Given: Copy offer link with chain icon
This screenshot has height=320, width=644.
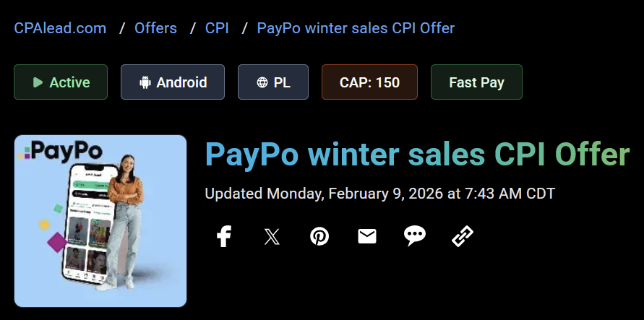Looking at the screenshot, I should point(462,236).
